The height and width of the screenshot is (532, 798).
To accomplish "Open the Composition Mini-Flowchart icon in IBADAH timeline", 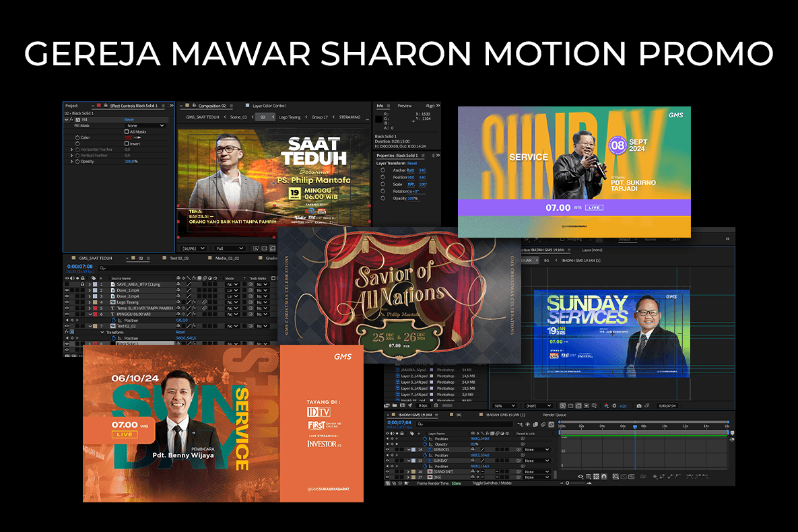I will click(520, 424).
